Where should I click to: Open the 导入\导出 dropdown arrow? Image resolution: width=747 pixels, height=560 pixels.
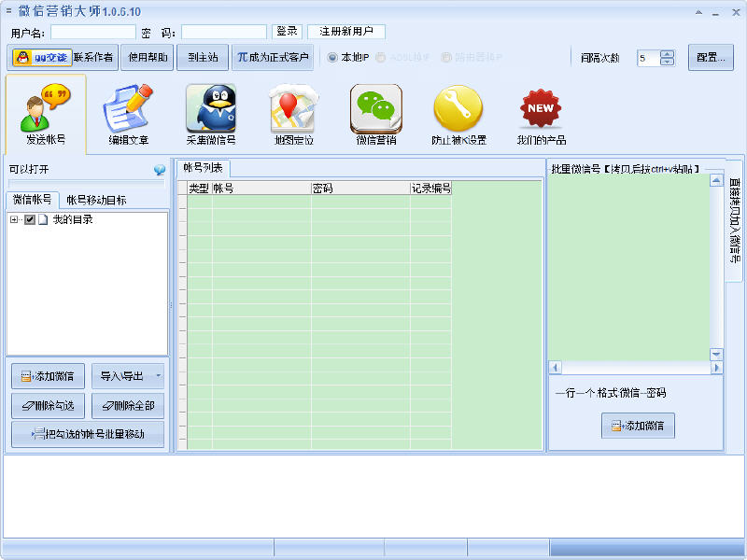(x=158, y=376)
